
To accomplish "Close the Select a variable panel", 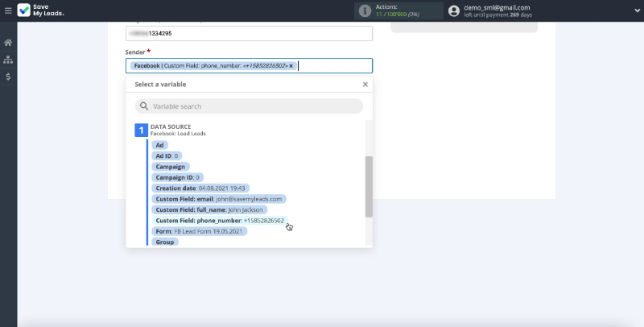I will point(365,85).
